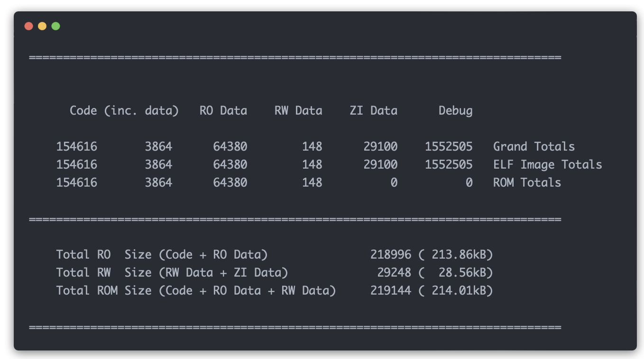
Task: Click 3864 in the ELF Image Totals row
Action: point(158,165)
